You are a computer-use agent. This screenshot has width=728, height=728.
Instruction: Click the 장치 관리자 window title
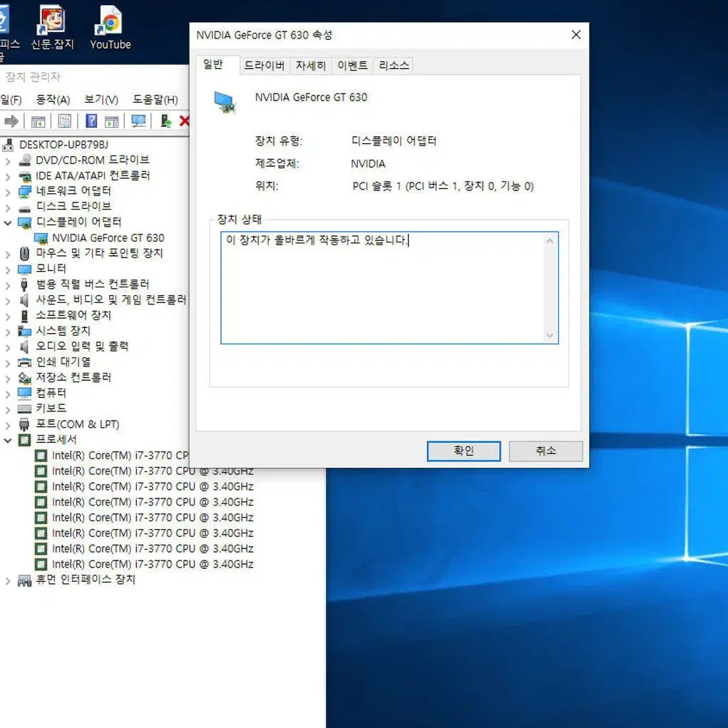point(33,77)
